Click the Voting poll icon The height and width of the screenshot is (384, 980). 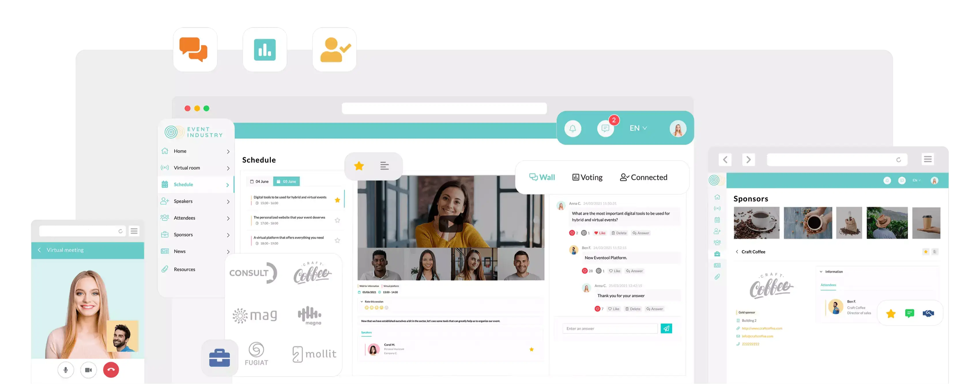point(576,177)
